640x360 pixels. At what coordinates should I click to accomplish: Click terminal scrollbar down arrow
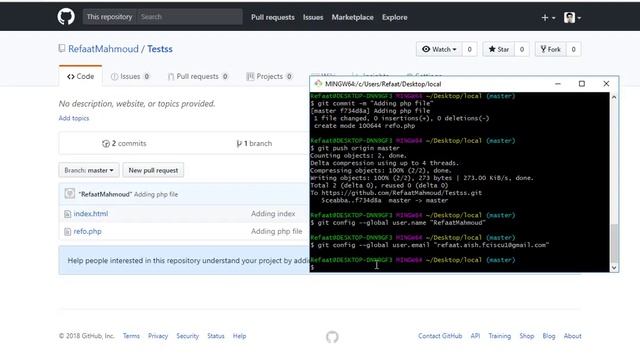pos(614,268)
